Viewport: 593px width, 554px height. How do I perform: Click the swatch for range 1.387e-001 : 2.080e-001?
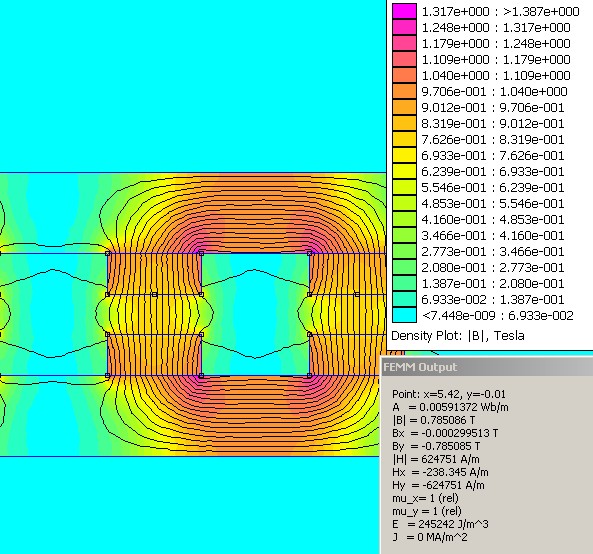404,283
